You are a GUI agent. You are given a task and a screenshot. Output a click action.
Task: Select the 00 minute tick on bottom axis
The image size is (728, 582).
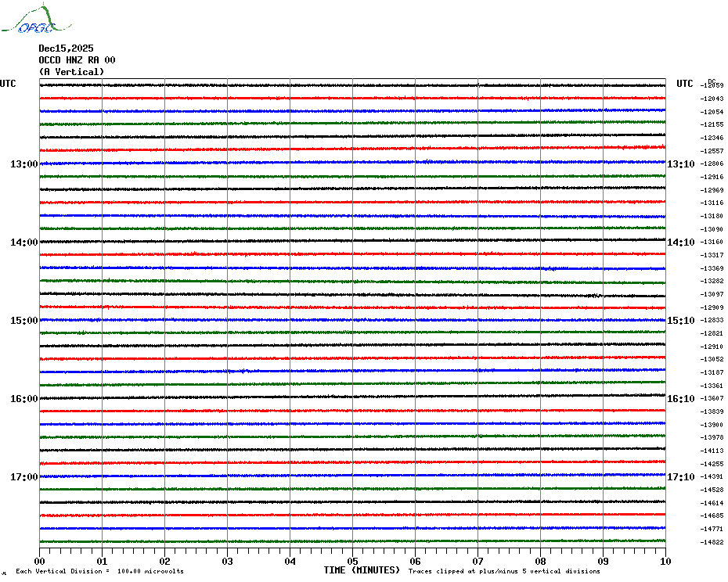(x=40, y=561)
